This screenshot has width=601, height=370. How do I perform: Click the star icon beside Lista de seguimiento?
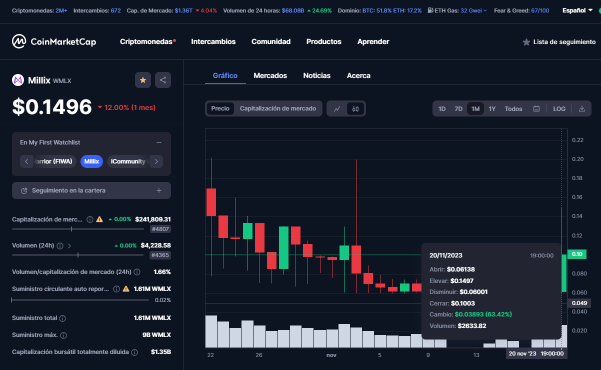click(526, 42)
